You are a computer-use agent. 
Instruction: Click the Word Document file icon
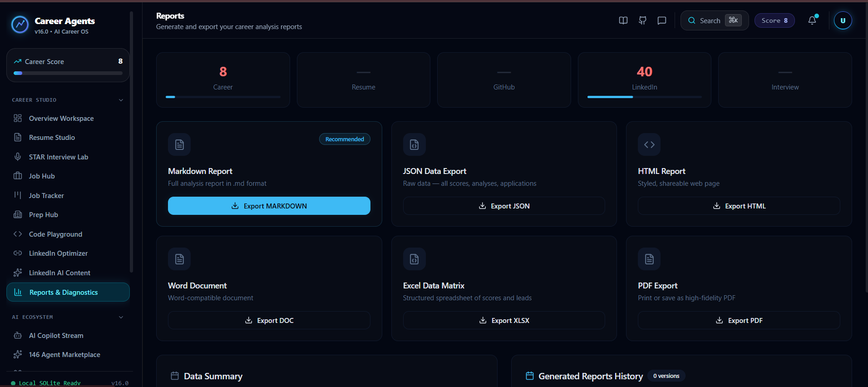click(x=179, y=259)
